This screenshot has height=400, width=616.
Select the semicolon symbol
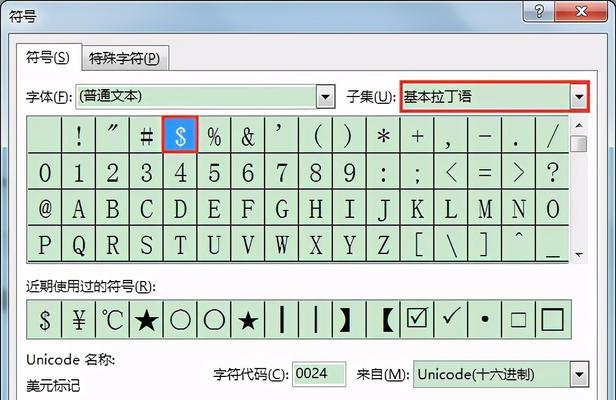pyautogui.click(x=417, y=171)
